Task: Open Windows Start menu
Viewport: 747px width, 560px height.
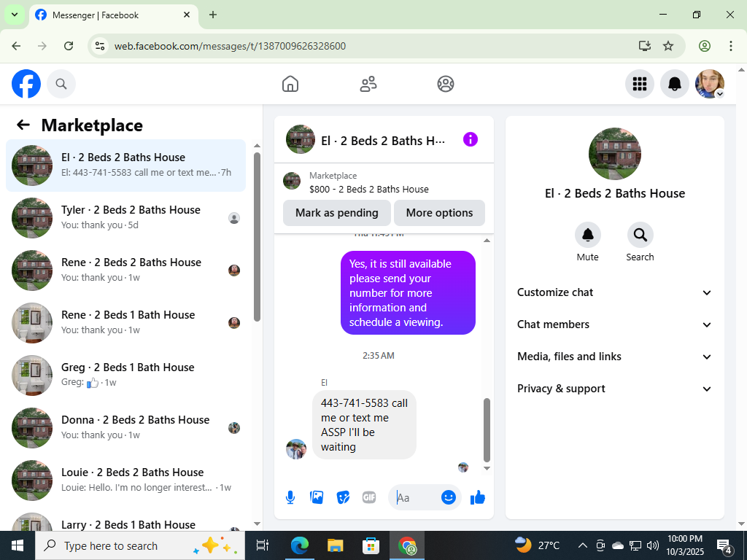Action: click(x=18, y=545)
